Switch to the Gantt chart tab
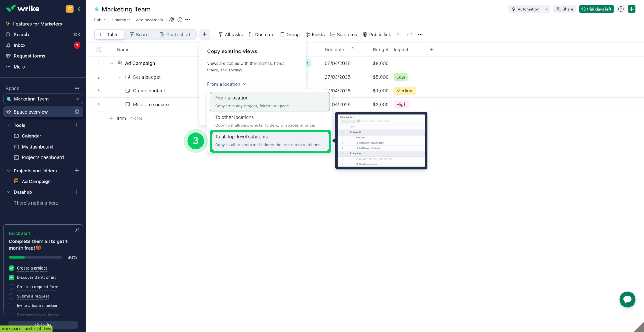Image resolution: width=644 pixels, height=332 pixels. 175,35
